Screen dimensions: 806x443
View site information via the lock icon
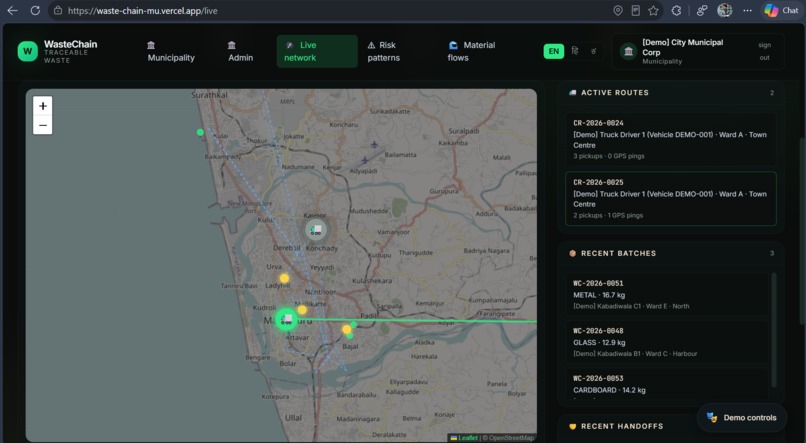point(58,10)
